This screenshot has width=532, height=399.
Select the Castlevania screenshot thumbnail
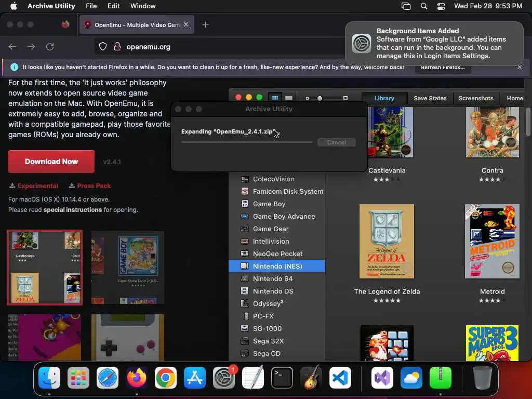pyautogui.click(x=45, y=268)
